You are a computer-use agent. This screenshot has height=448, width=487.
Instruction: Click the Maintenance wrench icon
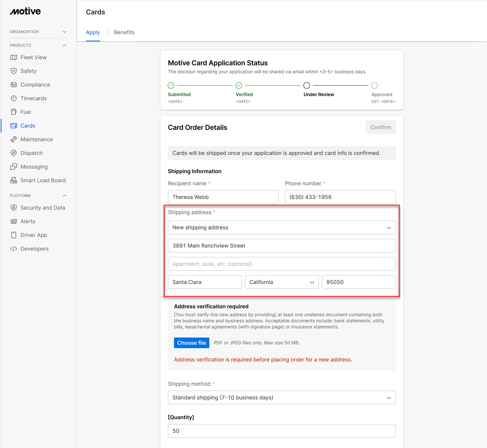[14, 140]
